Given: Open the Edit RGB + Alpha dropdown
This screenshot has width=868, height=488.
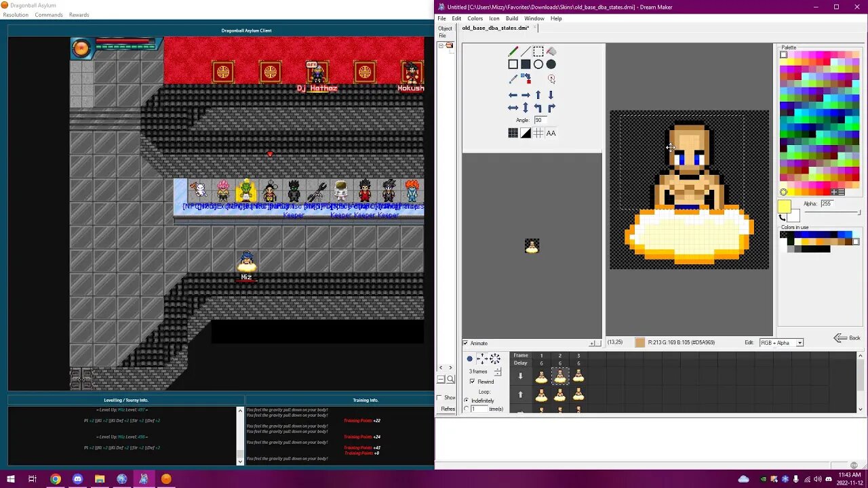Looking at the screenshot, I should (781, 343).
